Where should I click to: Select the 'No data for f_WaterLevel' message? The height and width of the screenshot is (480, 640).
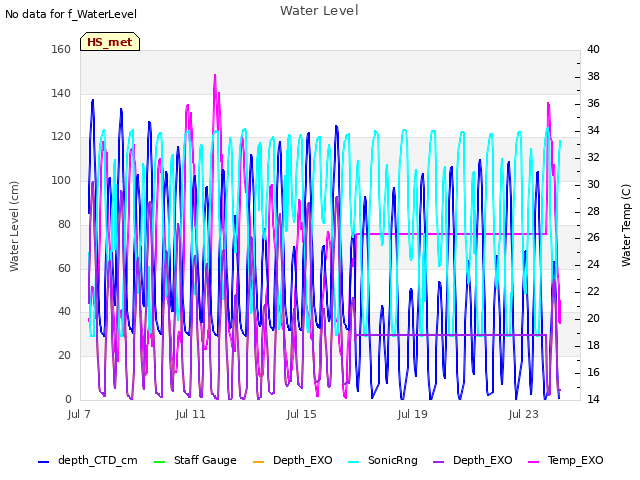71,14
